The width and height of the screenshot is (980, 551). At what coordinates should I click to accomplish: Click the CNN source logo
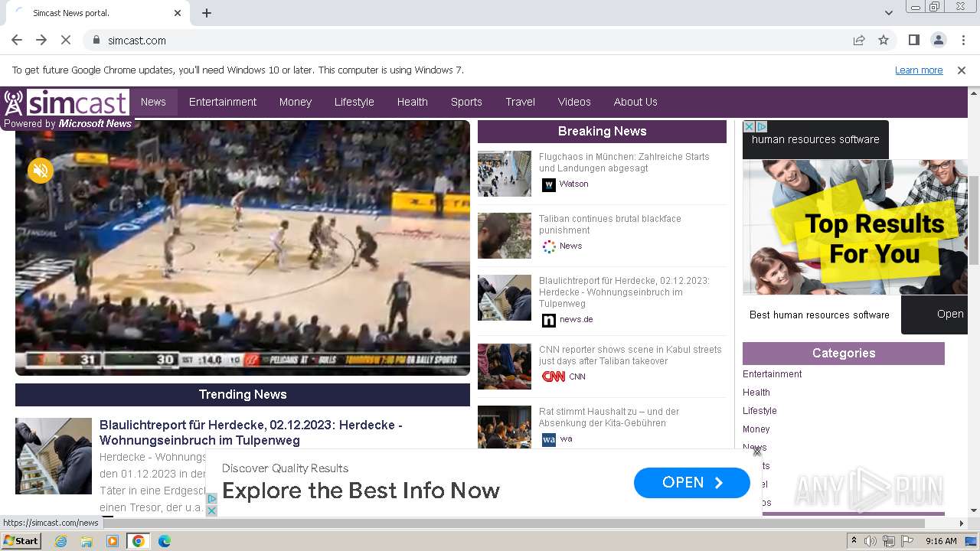coord(553,377)
